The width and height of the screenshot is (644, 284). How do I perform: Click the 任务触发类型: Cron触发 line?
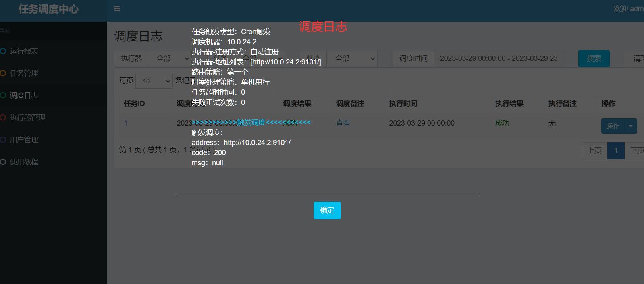[x=231, y=32]
